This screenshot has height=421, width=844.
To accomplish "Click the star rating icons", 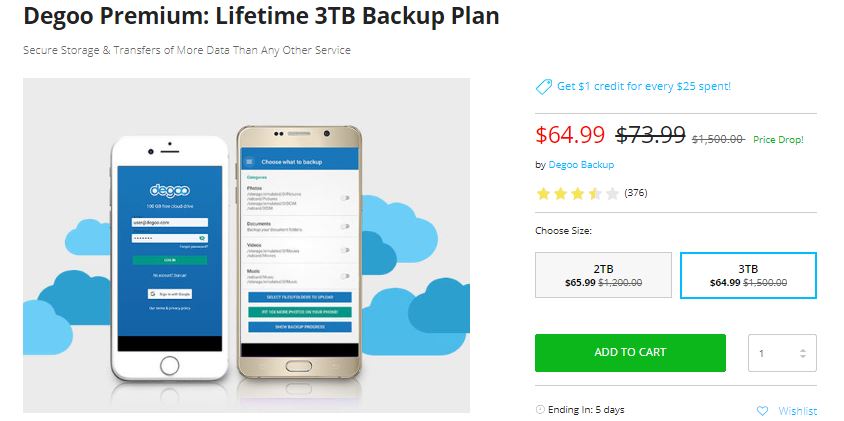I will click(x=577, y=193).
